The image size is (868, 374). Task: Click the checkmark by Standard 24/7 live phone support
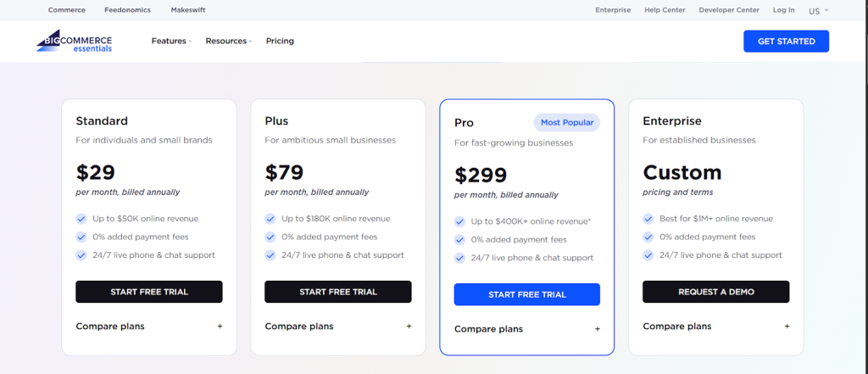81,255
